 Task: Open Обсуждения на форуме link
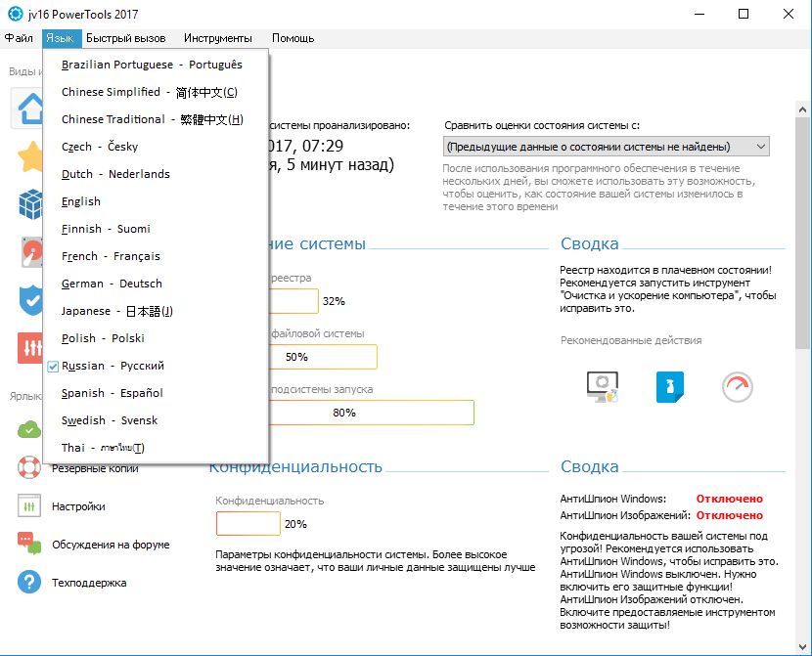pyautogui.click(x=110, y=545)
